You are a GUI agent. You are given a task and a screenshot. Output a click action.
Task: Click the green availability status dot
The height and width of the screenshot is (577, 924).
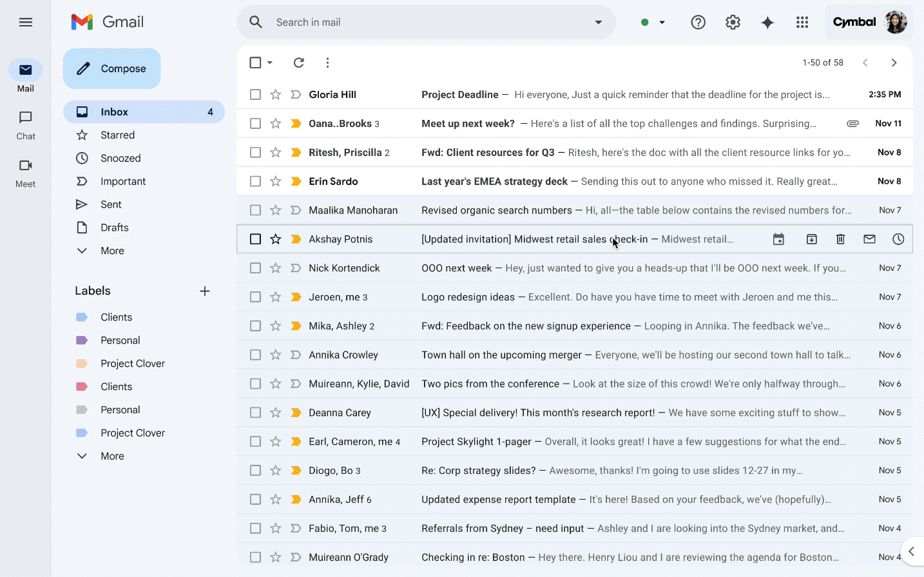click(644, 22)
